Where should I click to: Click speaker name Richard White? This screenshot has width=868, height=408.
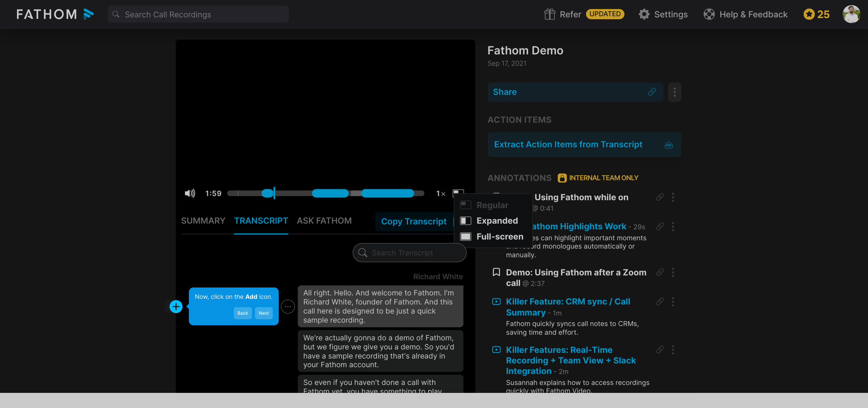click(x=438, y=277)
